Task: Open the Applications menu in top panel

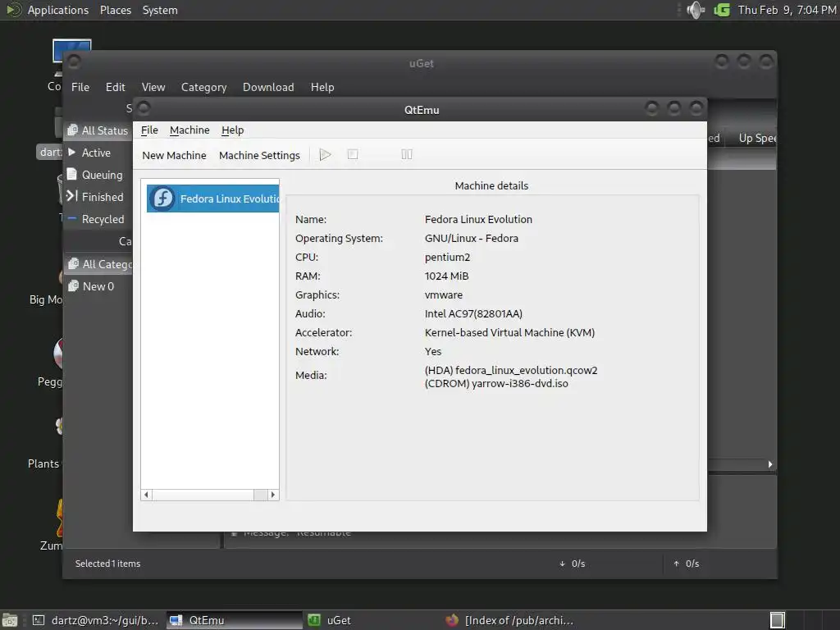Action: (x=58, y=10)
